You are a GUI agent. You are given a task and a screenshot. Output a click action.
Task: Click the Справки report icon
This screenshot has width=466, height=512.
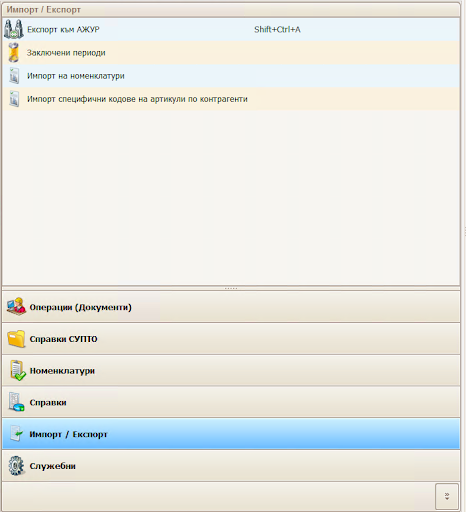pyautogui.click(x=16, y=402)
